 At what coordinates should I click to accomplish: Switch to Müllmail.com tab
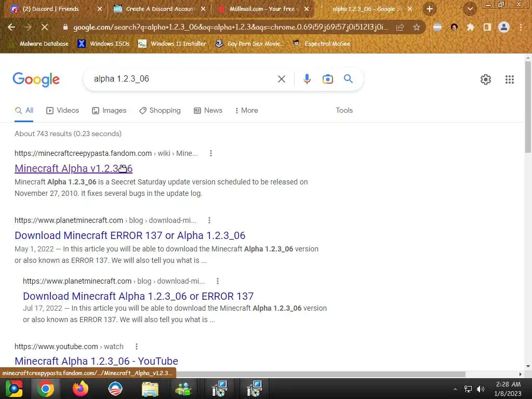pyautogui.click(x=261, y=9)
